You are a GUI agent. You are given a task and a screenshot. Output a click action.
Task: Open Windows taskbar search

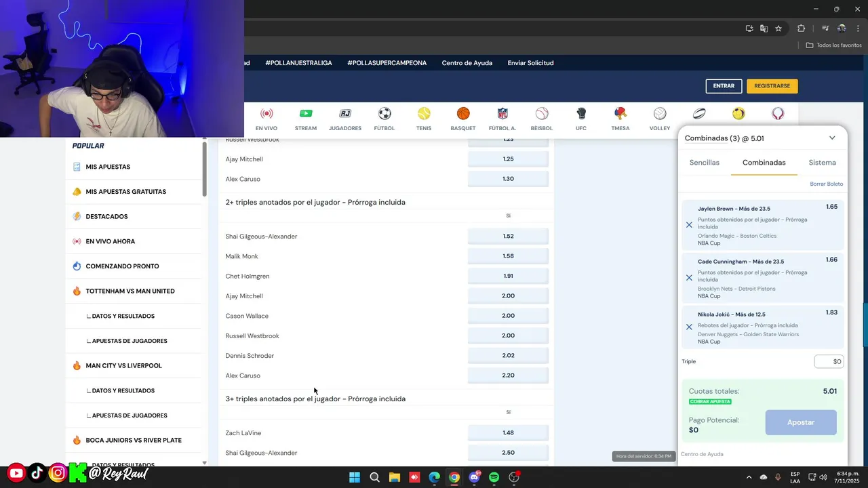pyautogui.click(x=374, y=477)
